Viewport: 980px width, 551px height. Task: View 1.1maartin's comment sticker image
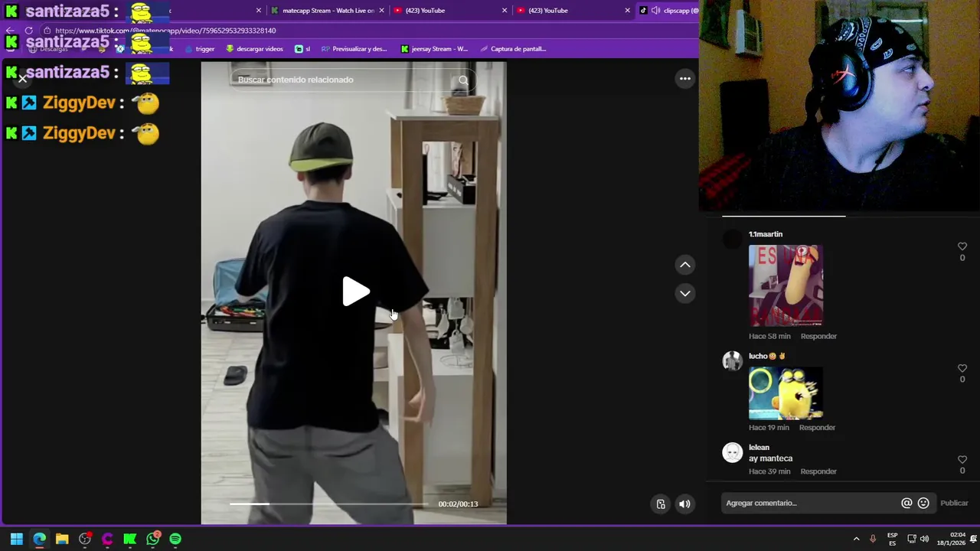click(x=786, y=285)
